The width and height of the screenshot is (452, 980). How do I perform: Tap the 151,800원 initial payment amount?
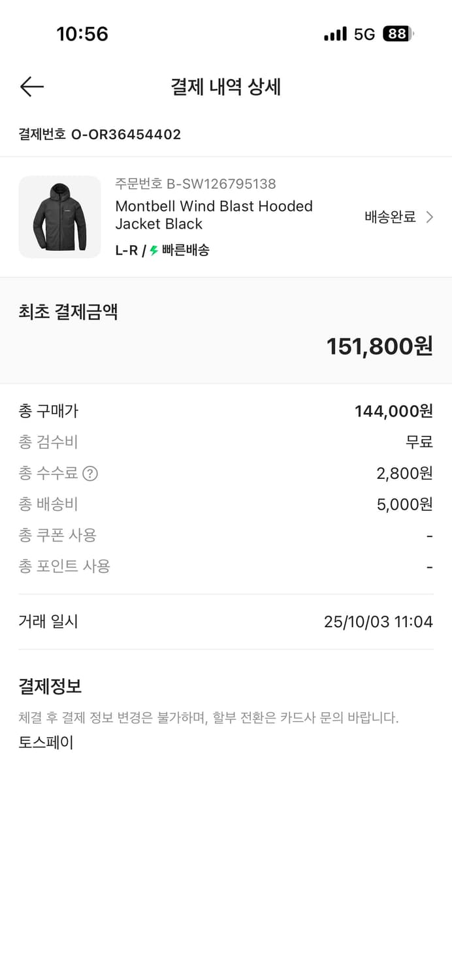(x=379, y=346)
